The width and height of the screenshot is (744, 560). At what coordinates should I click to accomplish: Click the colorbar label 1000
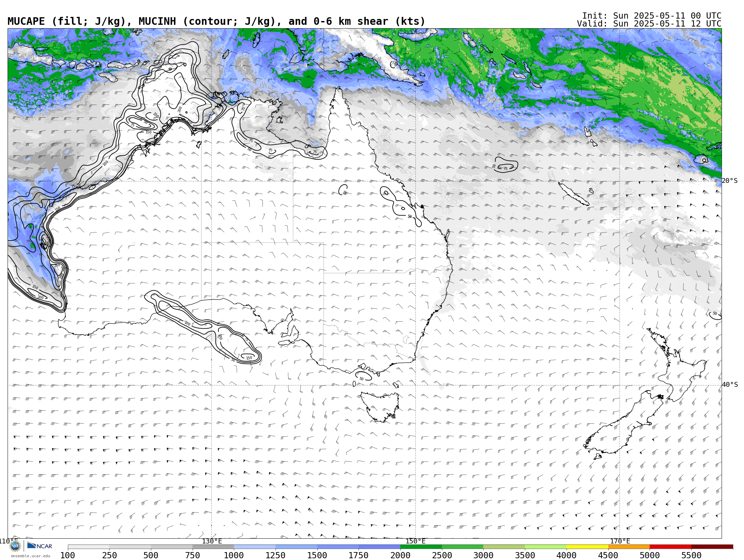234,556
